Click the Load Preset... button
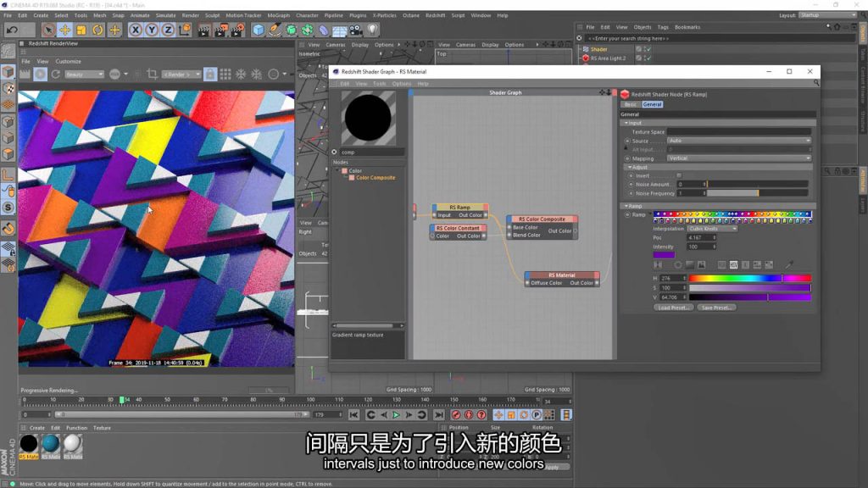 coord(673,308)
